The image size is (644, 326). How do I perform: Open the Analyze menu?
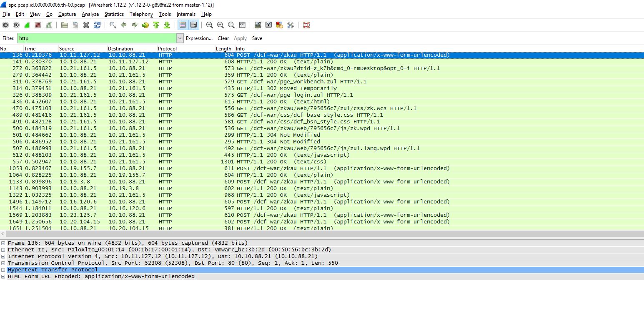point(90,14)
